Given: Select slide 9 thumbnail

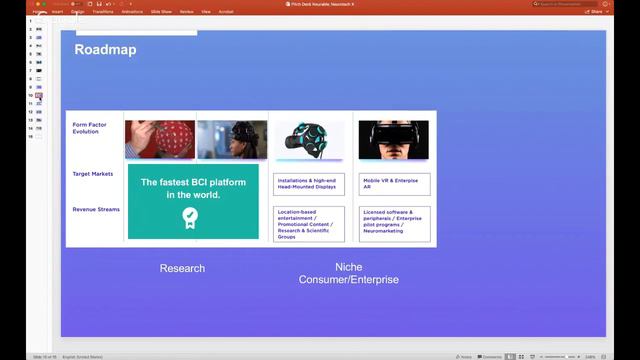Looking at the screenshot, I should pos(39,87).
